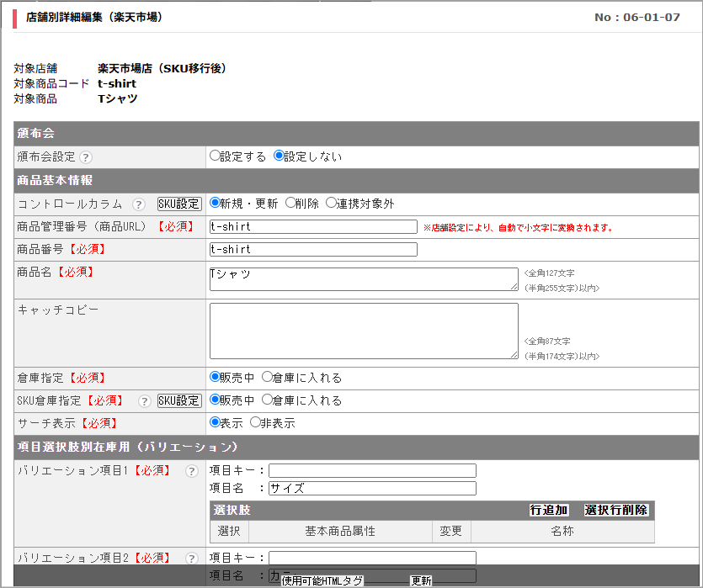Choose the 新規・更新 control column option

pos(215,203)
